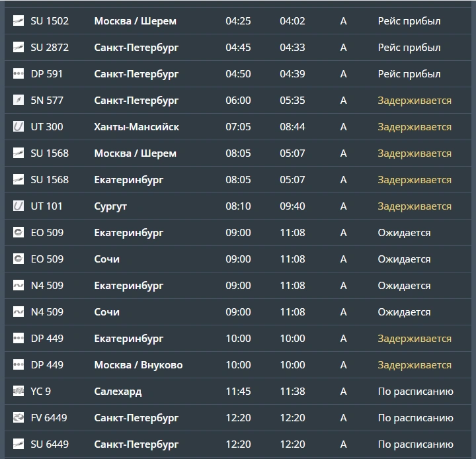The image size is (476, 459).
Task: Open flight number UT 300
Action: pyautogui.click(x=47, y=127)
